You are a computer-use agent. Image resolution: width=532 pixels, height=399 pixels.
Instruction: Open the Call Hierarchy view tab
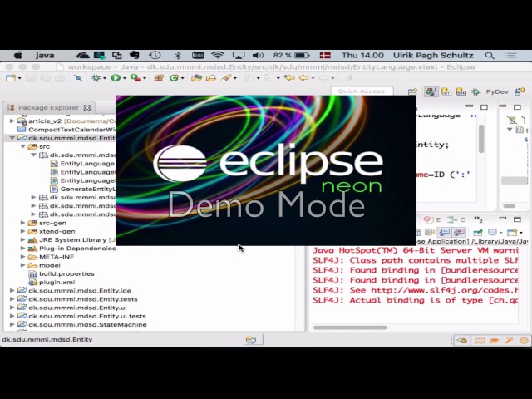456,219
